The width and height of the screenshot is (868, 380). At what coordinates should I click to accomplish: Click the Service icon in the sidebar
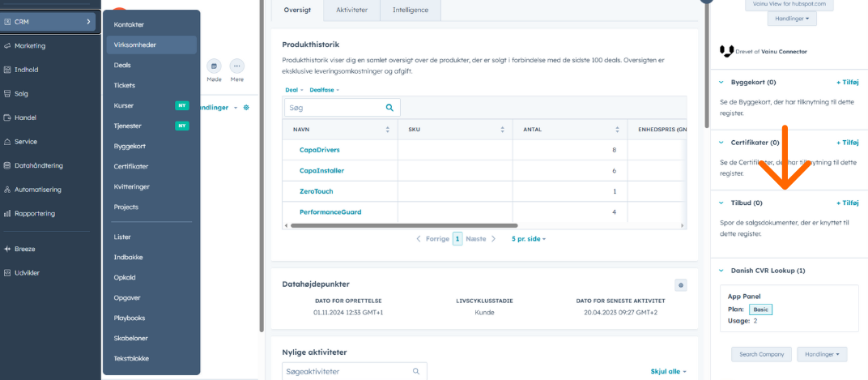(7, 142)
